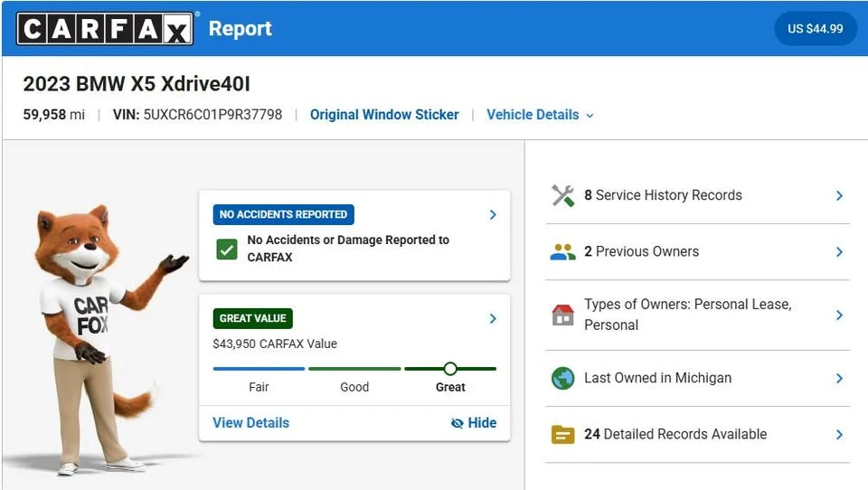Image resolution: width=868 pixels, height=490 pixels.
Task: Click the 59,958 mi mileage text
Action: (x=53, y=115)
